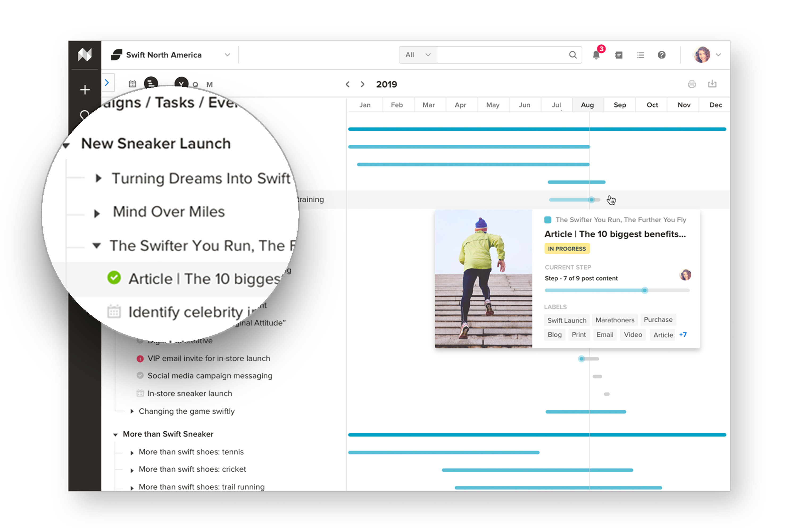Collapse New Sneaker Launch tree node
Image resolution: width=798 pixels, height=532 pixels.
click(66, 146)
